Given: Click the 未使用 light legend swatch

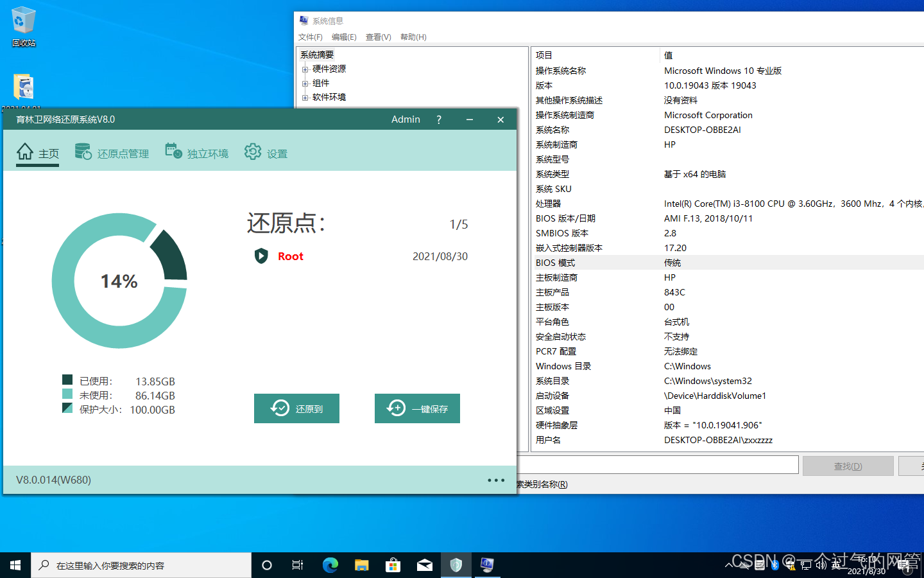Looking at the screenshot, I should tap(67, 394).
